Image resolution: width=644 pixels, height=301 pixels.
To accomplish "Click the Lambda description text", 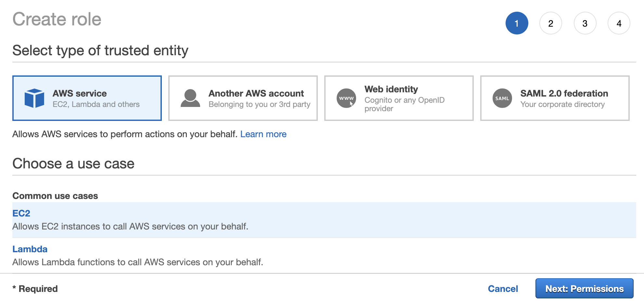I will click(x=138, y=262).
